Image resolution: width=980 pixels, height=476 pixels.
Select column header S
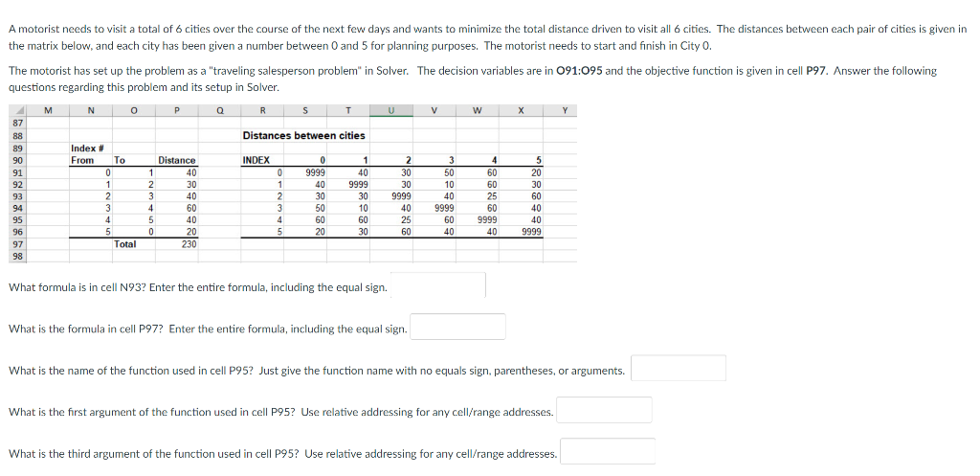point(305,111)
